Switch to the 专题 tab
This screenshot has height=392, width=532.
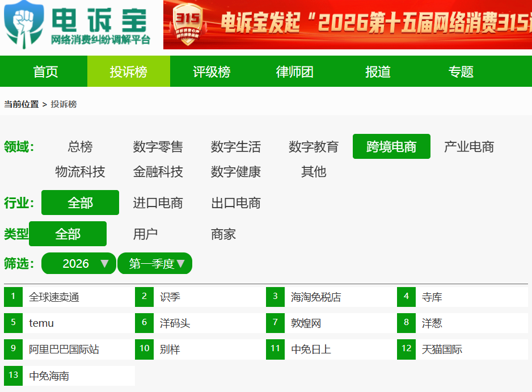[x=461, y=71]
